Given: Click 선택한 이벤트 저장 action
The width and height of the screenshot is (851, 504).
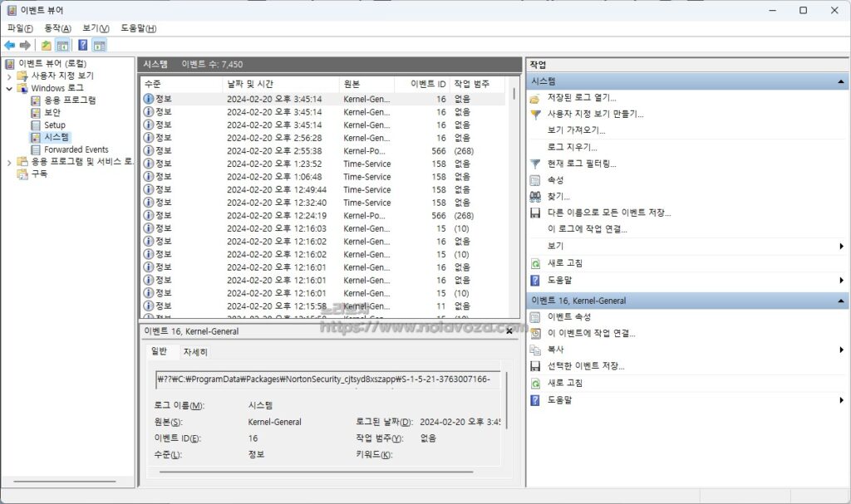Looking at the screenshot, I should (x=586, y=366).
